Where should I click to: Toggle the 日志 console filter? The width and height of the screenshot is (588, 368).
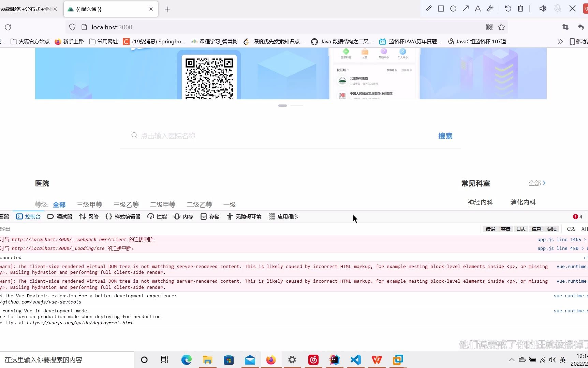click(521, 229)
